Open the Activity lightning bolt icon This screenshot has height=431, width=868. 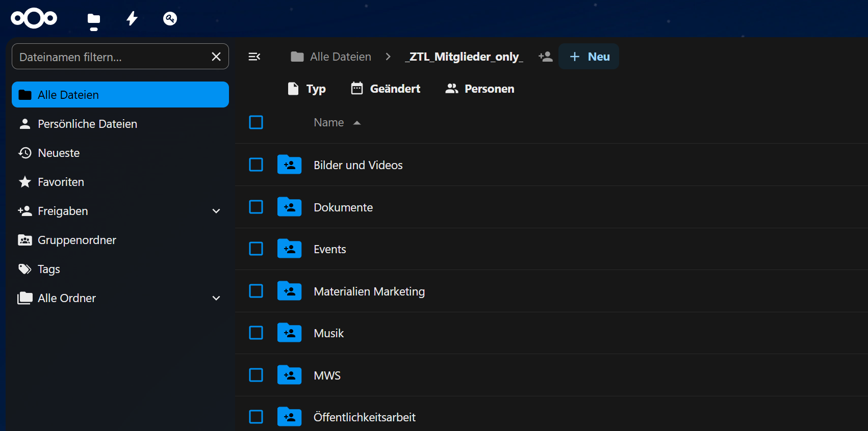point(132,19)
